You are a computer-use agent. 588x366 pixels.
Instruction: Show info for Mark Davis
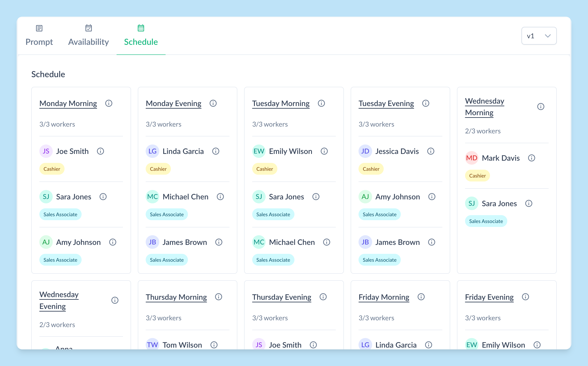[531, 158]
